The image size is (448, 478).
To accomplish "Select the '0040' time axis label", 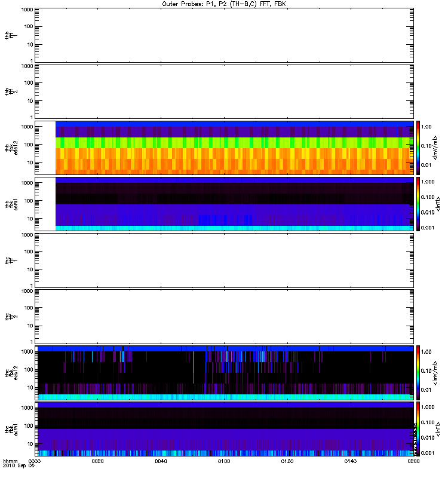I will pyautogui.click(x=161, y=461).
